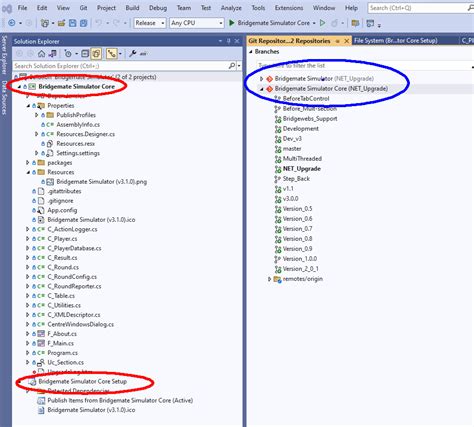Click the Home icon in Solution Explorer
Viewport: 474px width, 427px height.
point(41,53)
